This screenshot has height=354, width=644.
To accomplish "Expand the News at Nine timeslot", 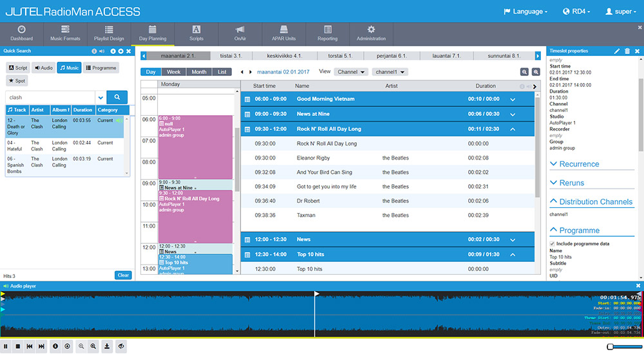I will pos(513,114).
